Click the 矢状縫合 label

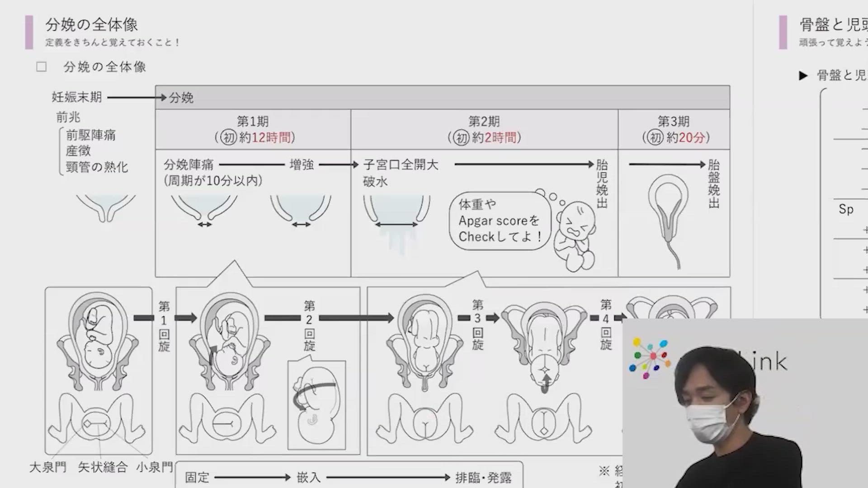point(103,467)
